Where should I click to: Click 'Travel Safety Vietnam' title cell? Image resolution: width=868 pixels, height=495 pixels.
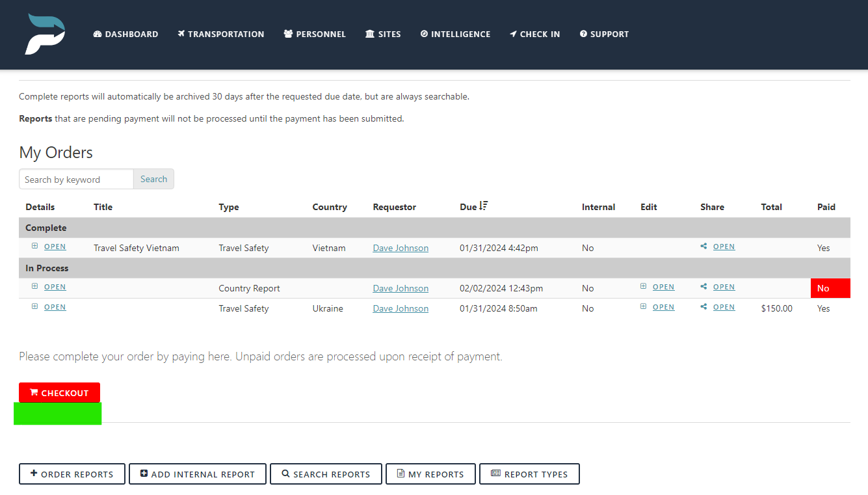click(x=137, y=248)
